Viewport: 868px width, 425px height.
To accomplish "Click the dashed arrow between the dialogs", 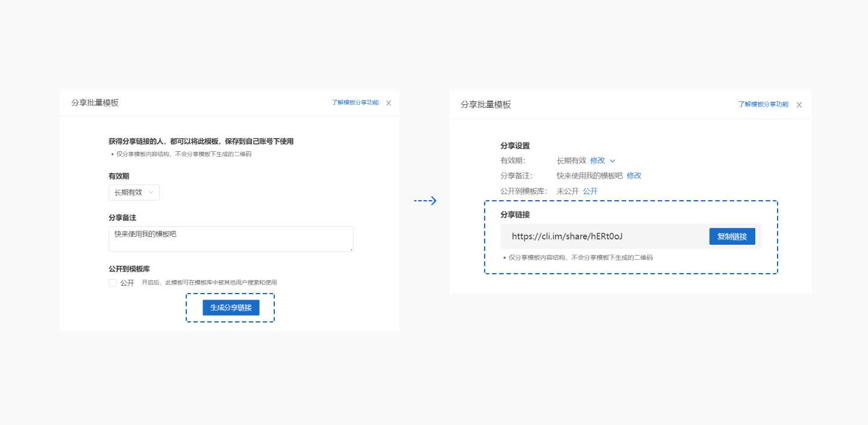I will (x=425, y=201).
